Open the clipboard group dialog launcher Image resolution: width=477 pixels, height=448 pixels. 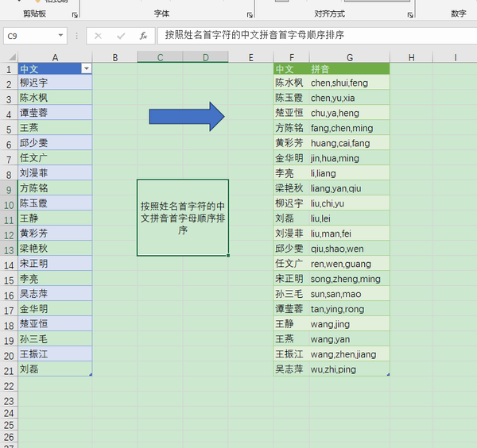[x=75, y=15]
